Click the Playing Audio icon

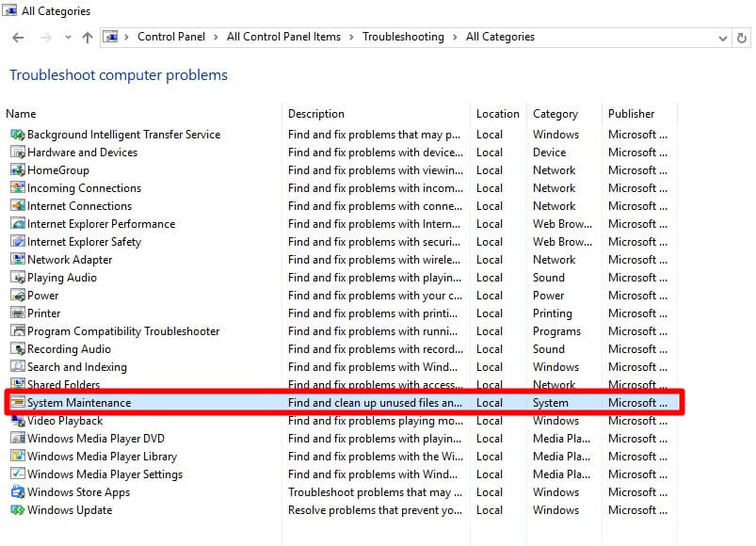coord(18,278)
